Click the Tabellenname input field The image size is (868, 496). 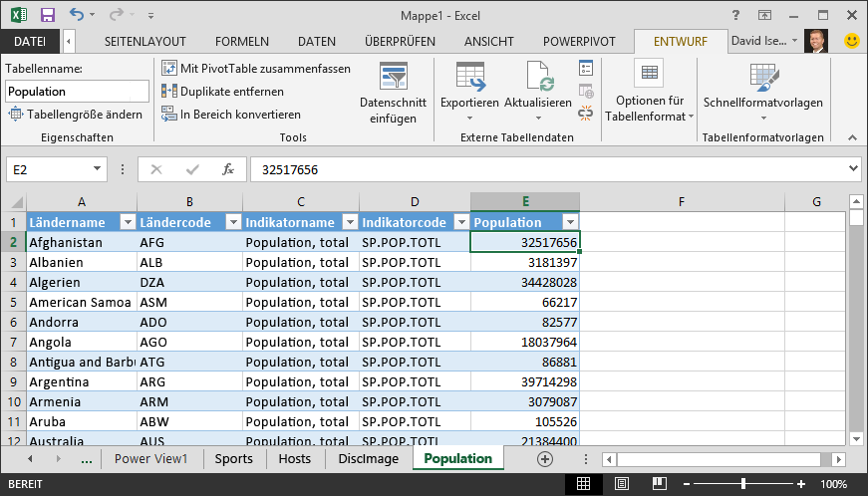(x=77, y=92)
